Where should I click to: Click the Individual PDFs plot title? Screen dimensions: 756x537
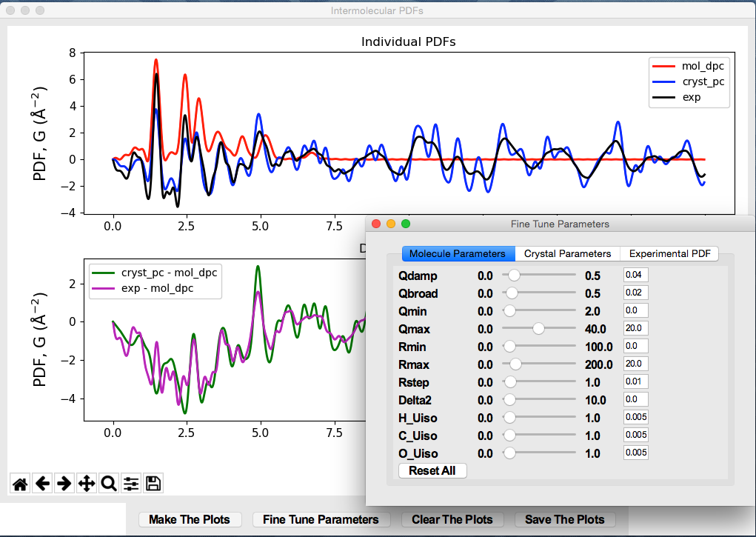(x=409, y=42)
